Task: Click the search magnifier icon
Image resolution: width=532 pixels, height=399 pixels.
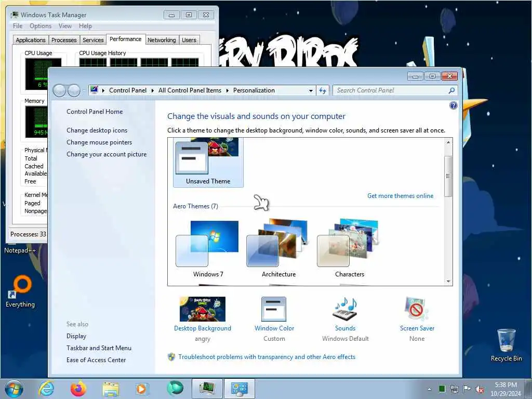Action: click(x=451, y=90)
